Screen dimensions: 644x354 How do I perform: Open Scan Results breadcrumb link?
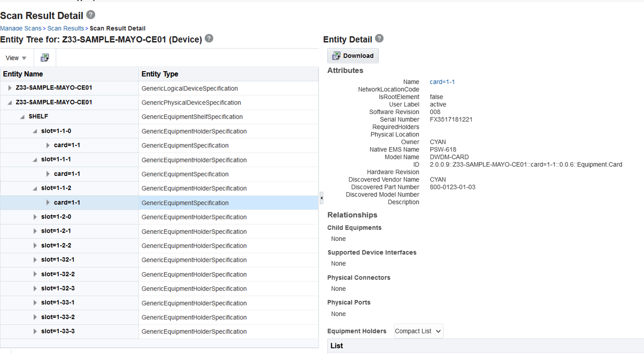pyautogui.click(x=66, y=28)
